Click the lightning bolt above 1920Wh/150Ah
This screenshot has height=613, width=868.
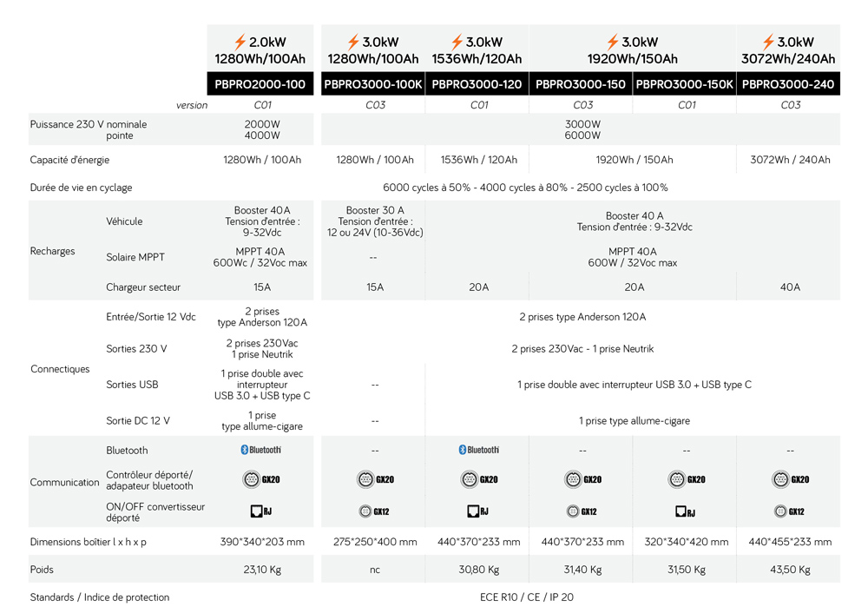tap(613, 42)
